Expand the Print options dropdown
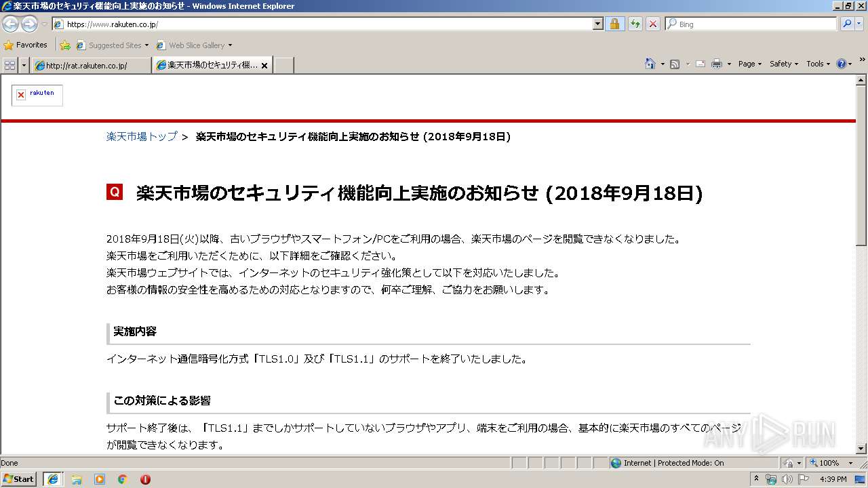 pos(729,64)
